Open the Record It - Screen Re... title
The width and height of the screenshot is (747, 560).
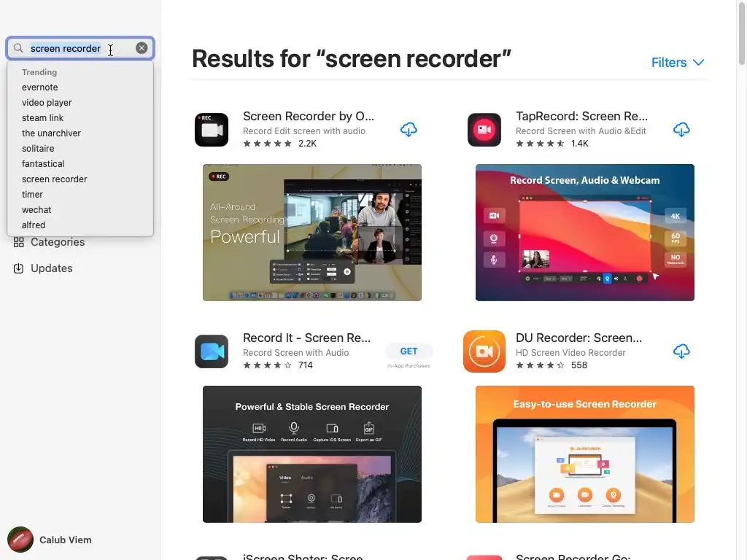(x=306, y=338)
